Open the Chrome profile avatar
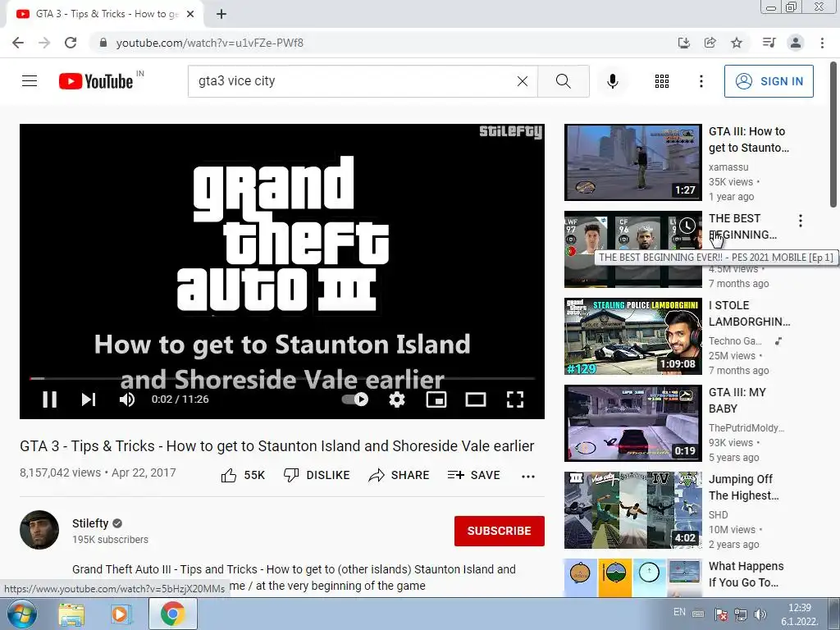The width and height of the screenshot is (840, 630). (796, 43)
